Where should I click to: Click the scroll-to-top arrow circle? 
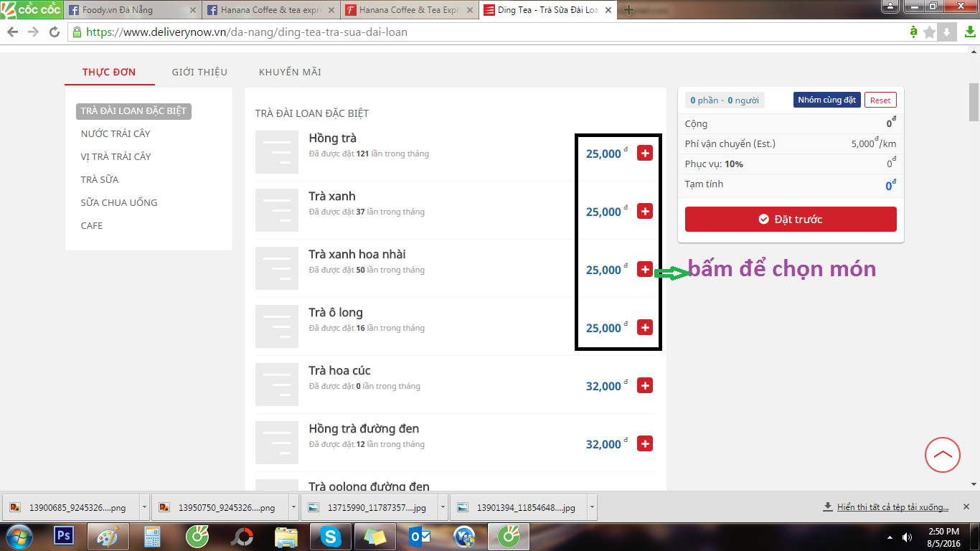(x=942, y=455)
